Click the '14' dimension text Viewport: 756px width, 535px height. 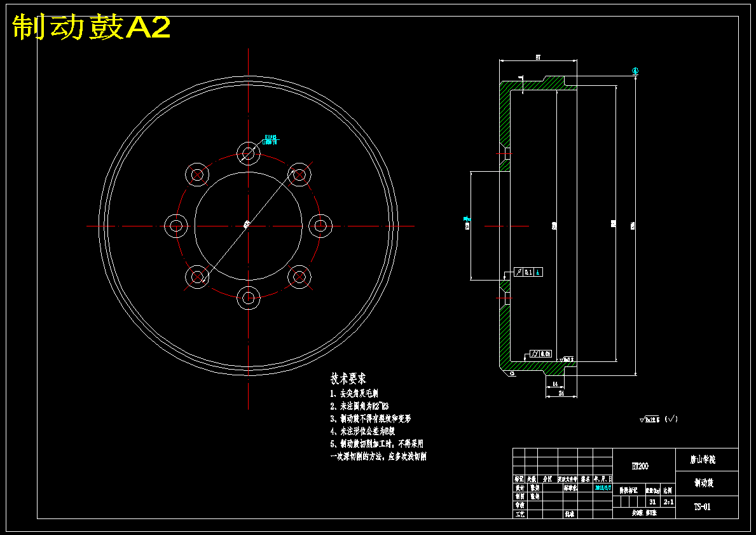(555, 384)
